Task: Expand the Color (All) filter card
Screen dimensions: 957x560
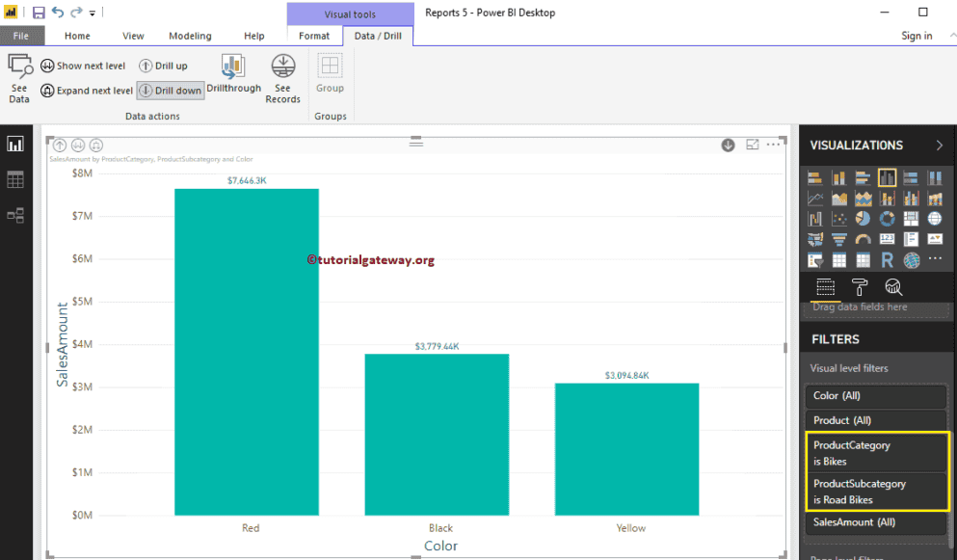Action: [875, 396]
